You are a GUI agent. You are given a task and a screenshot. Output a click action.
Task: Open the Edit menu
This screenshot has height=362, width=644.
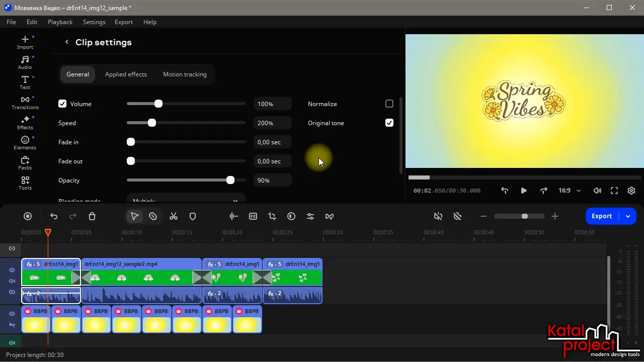[32, 22]
